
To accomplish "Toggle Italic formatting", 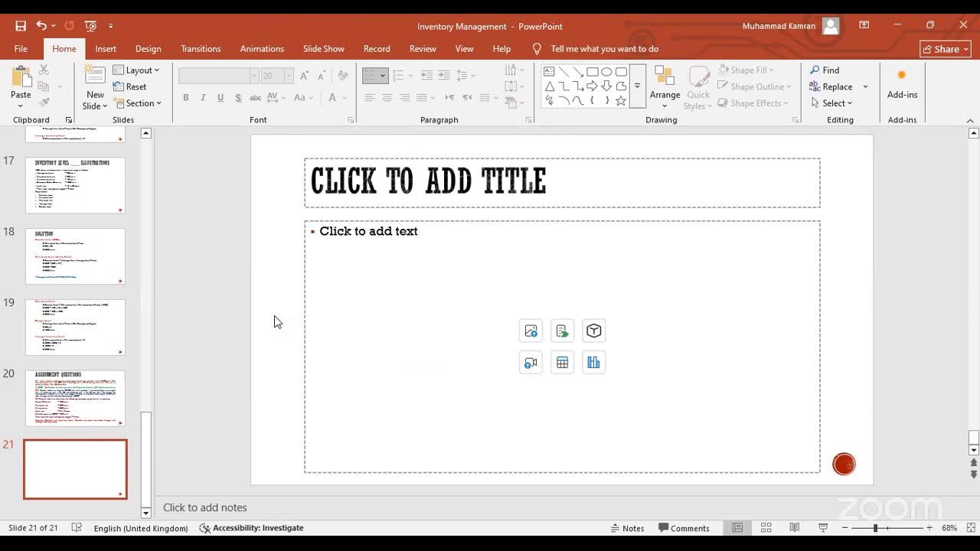I will point(203,97).
